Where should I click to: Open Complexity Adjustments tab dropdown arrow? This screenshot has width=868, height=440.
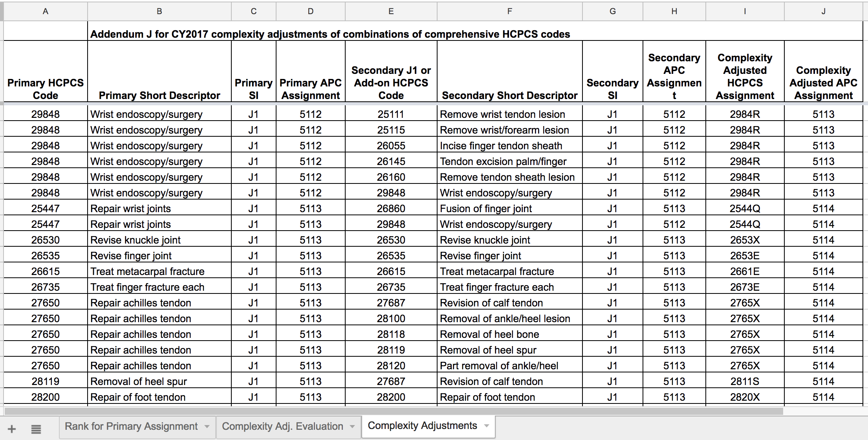coord(487,426)
